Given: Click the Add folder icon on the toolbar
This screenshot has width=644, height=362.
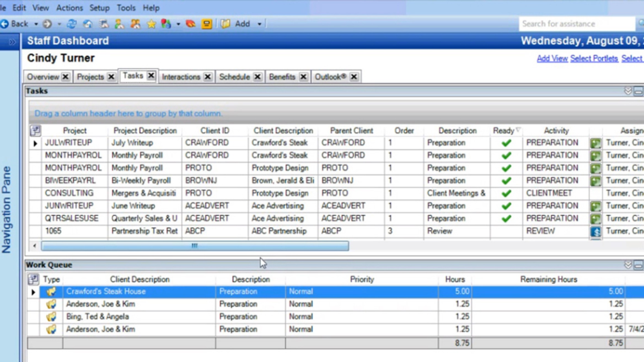Looking at the screenshot, I should 225,24.
